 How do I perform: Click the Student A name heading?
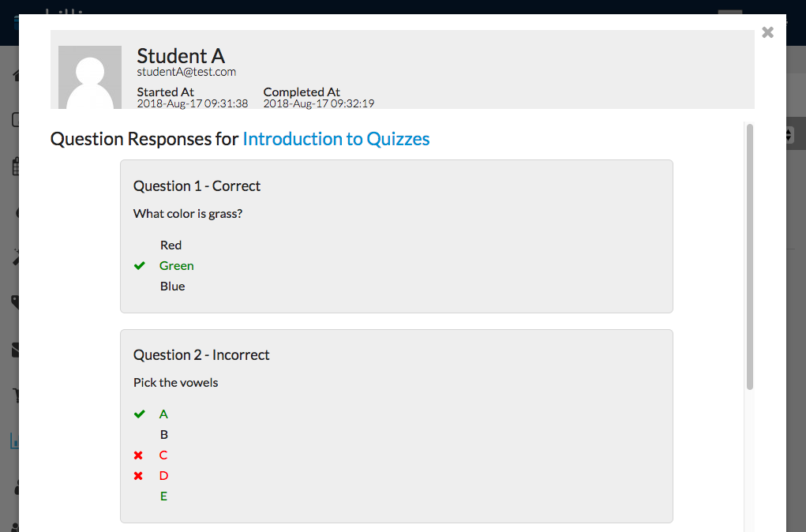181,56
